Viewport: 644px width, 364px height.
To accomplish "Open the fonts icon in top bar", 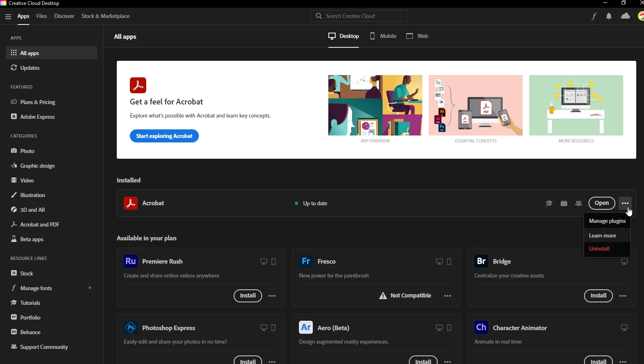I will (594, 16).
